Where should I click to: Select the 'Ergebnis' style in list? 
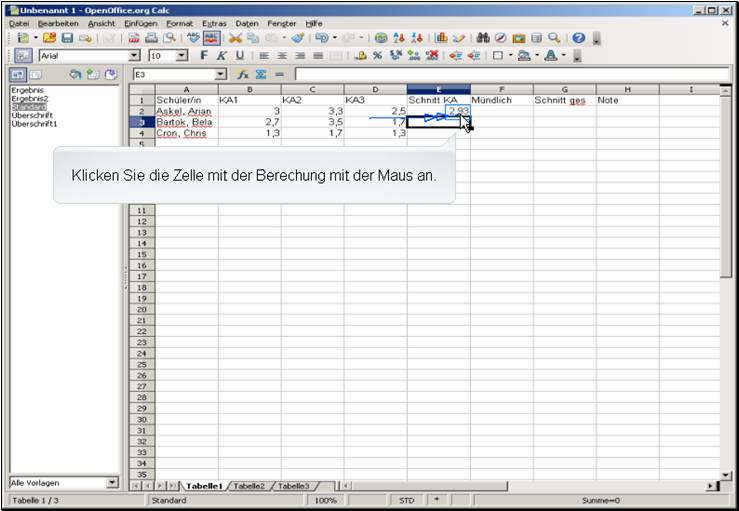coord(26,90)
